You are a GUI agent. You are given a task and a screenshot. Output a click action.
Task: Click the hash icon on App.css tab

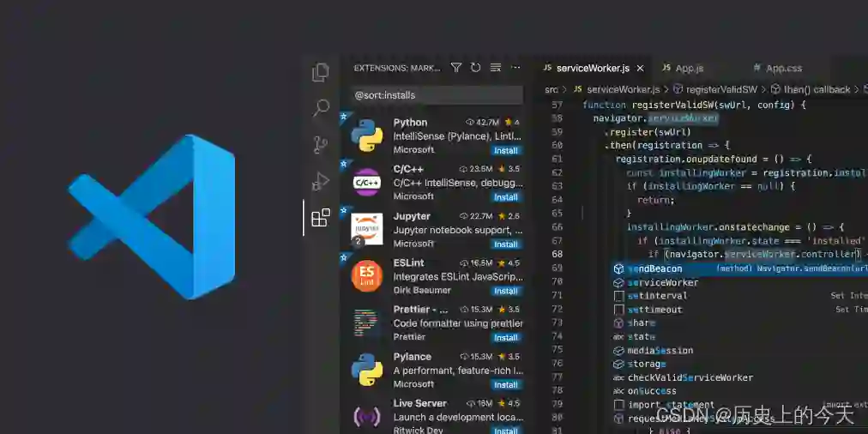[x=756, y=68]
